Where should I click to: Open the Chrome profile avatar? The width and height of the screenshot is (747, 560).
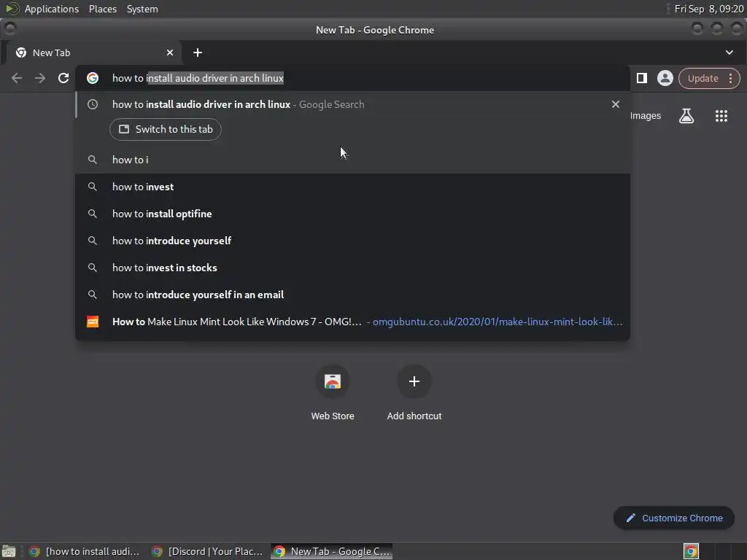tap(665, 78)
